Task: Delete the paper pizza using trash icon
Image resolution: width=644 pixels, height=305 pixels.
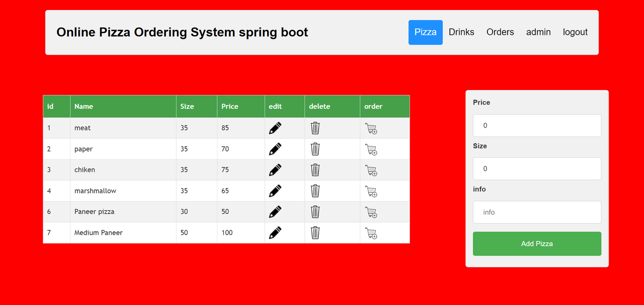Action: click(x=315, y=149)
